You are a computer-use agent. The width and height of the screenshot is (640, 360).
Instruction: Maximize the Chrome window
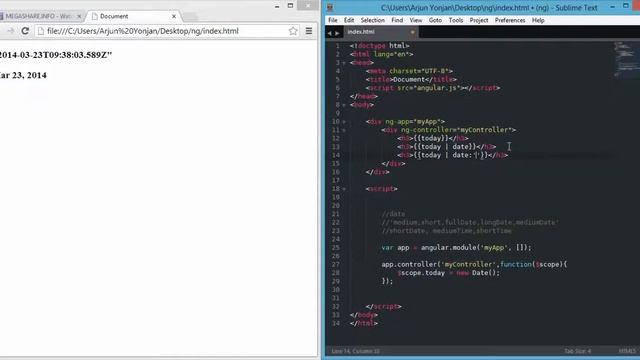[x=290, y=6]
